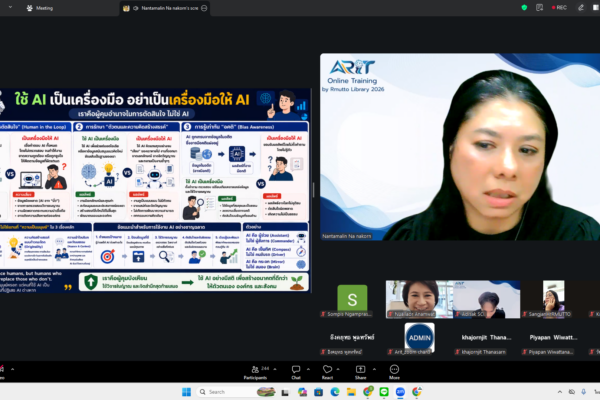Expand the Share options caret

point(374,369)
